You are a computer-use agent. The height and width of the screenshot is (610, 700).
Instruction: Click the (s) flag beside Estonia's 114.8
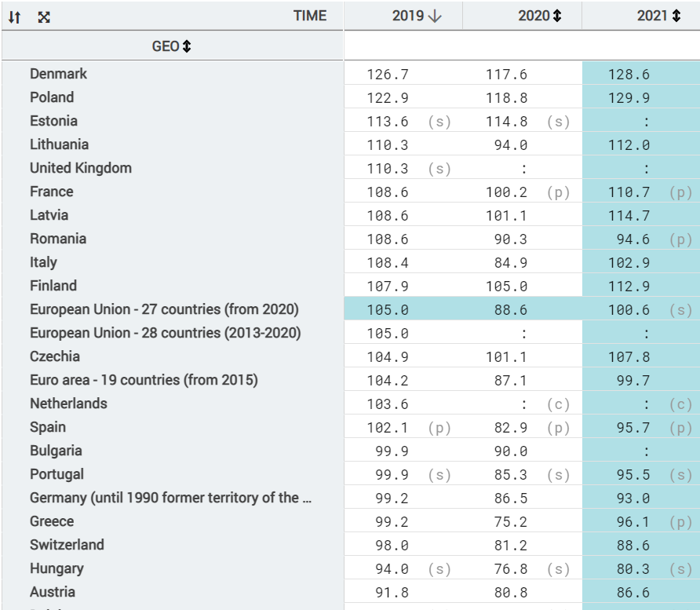[559, 122]
